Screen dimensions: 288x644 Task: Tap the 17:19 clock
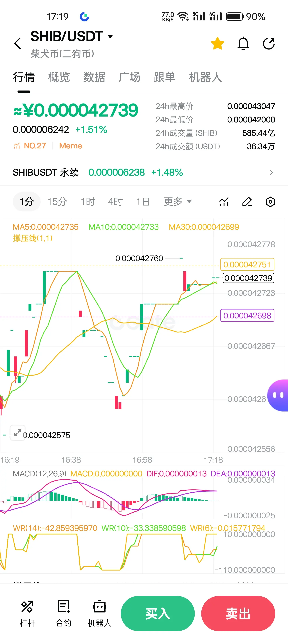click(58, 17)
